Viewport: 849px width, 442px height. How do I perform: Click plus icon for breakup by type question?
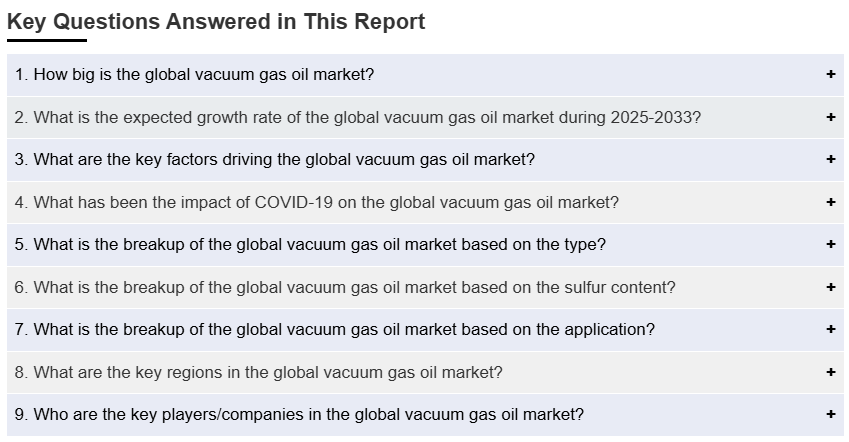831,244
